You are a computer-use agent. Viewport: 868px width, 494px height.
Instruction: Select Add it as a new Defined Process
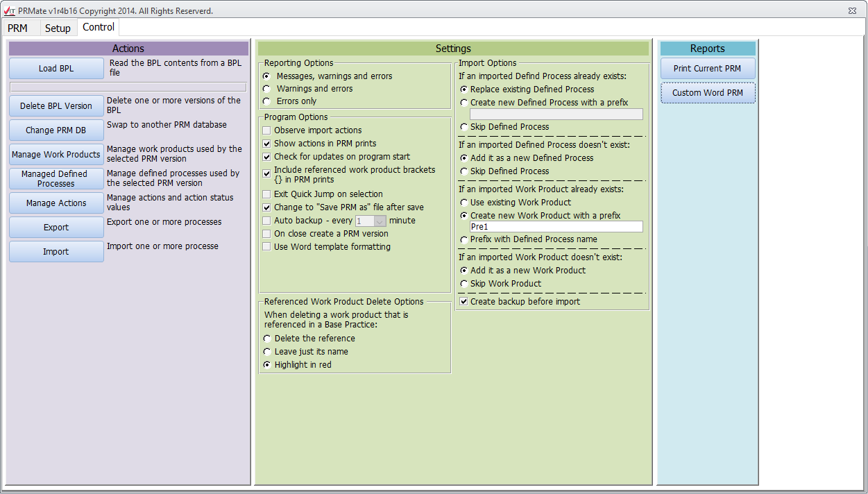(464, 158)
